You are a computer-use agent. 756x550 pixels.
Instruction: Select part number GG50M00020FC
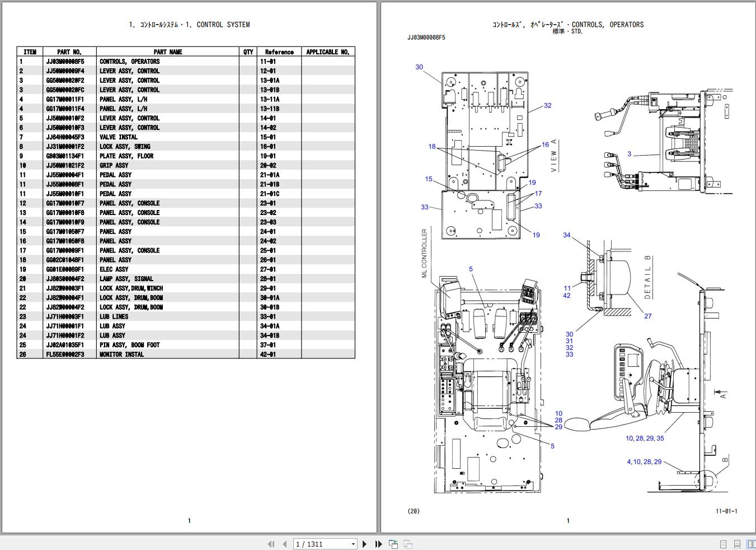pyautogui.click(x=65, y=90)
